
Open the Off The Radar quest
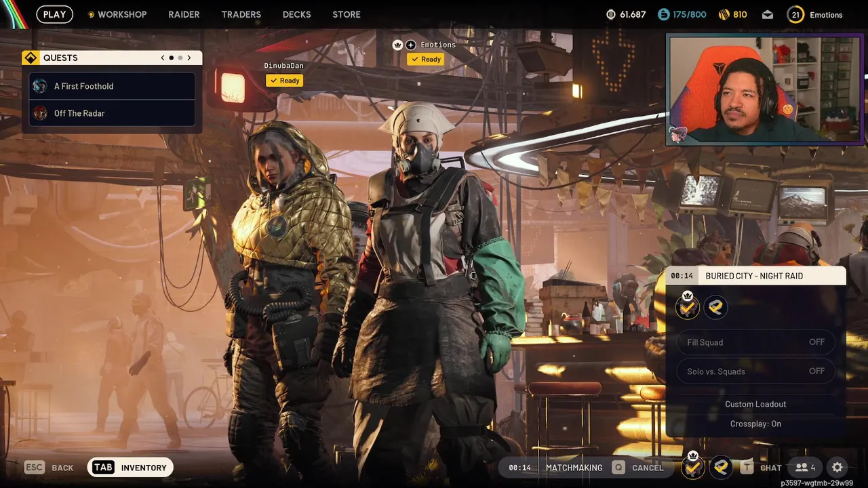(112, 113)
